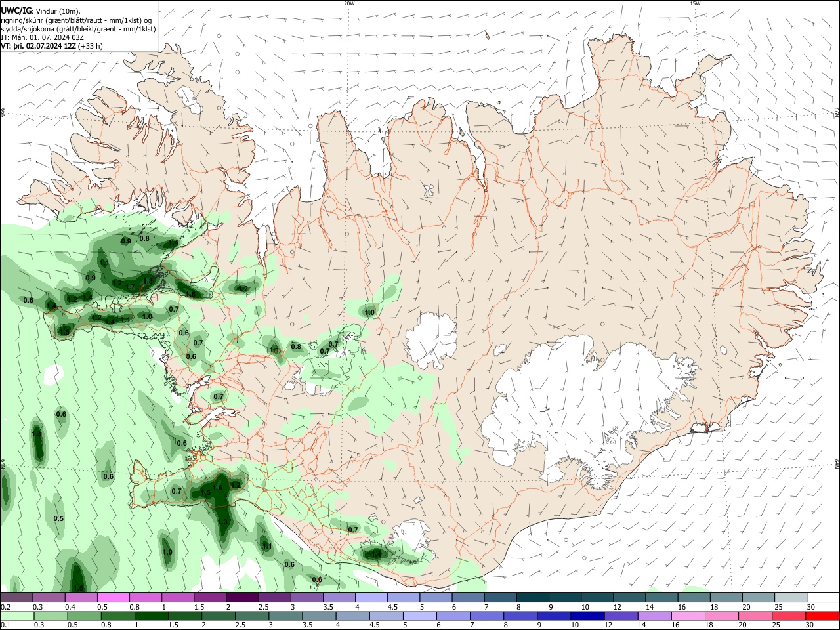
Task: Click the darkest green 1–1.5 rain legend swatch
Action: [150, 616]
